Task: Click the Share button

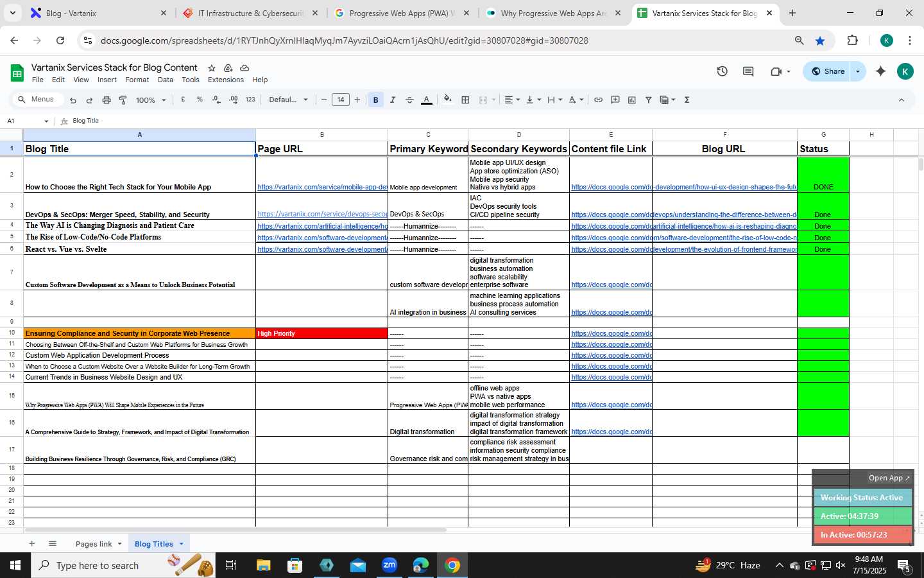Action: click(828, 71)
